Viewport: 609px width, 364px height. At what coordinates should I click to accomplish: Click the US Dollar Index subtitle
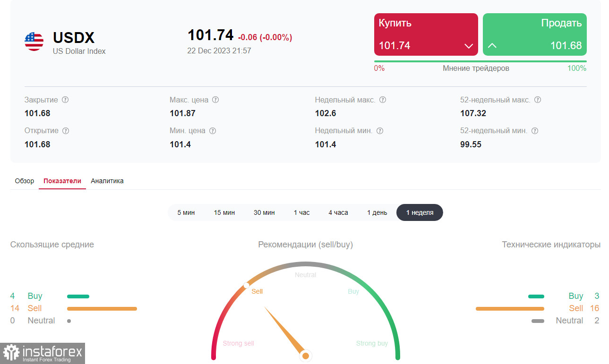click(x=79, y=51)
